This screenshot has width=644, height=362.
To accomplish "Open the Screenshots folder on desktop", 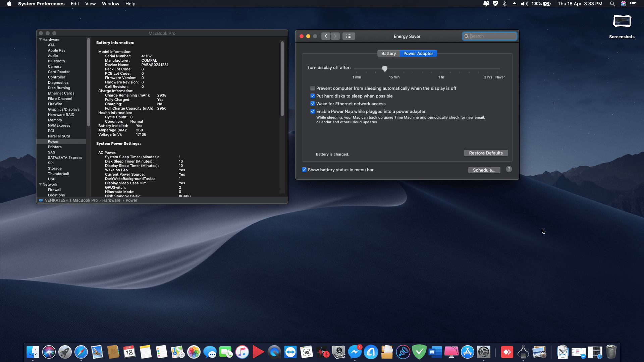I will pos(622,22).
